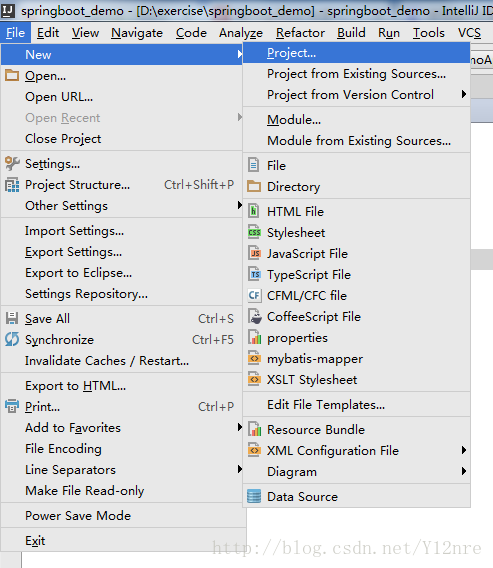The width and height of the screenshot is (493, 568).
Task: Expand the XML Configuration File submenu arrow
Action: pos(464,450)
